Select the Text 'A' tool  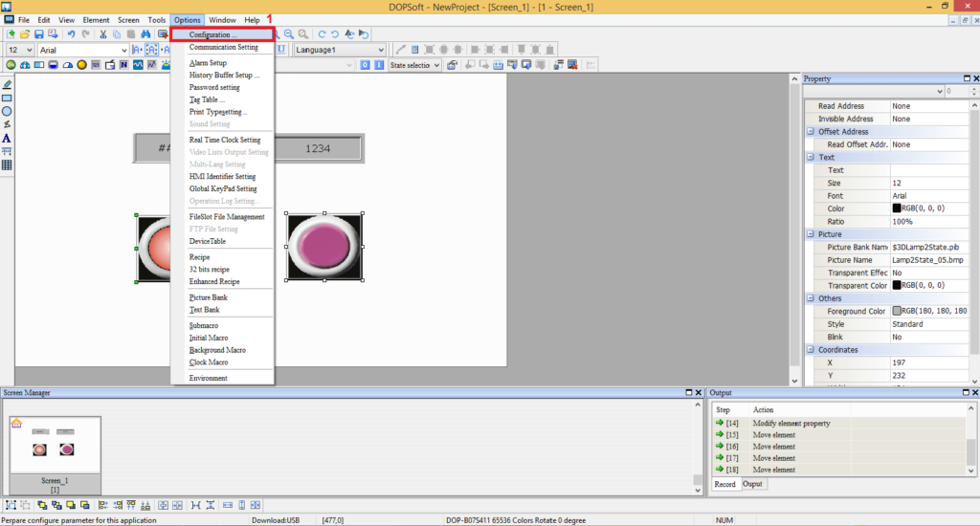[x=7, y=138]
